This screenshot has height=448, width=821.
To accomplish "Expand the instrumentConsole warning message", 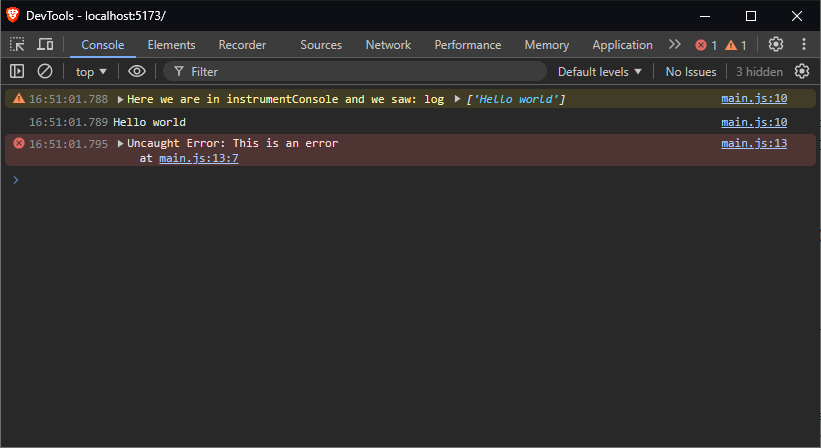I will point(120,99).
